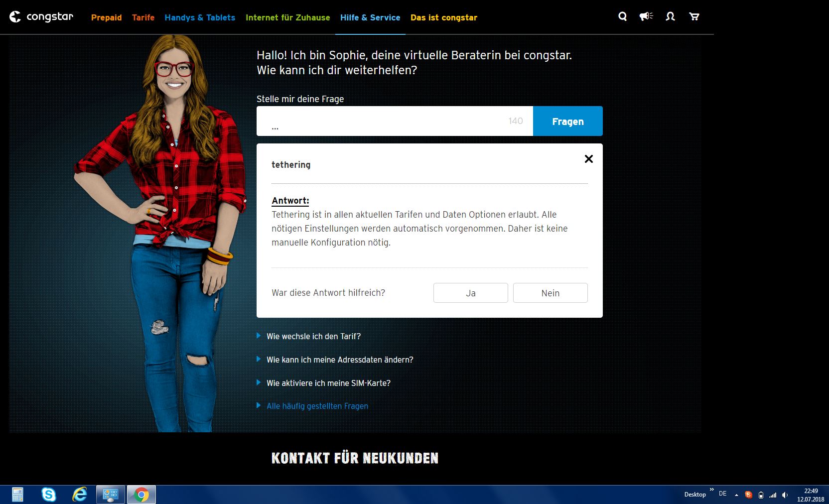Screen dimensions: 829x504
Task: Open Skype from the taskbar
Action: pyautogui.click(x=49, y=494)
